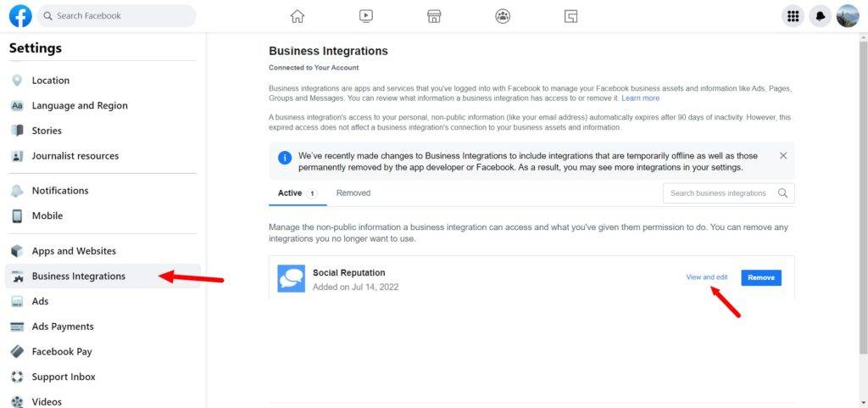
Task: Click the Search business integrations field
Action: point(719,193)
